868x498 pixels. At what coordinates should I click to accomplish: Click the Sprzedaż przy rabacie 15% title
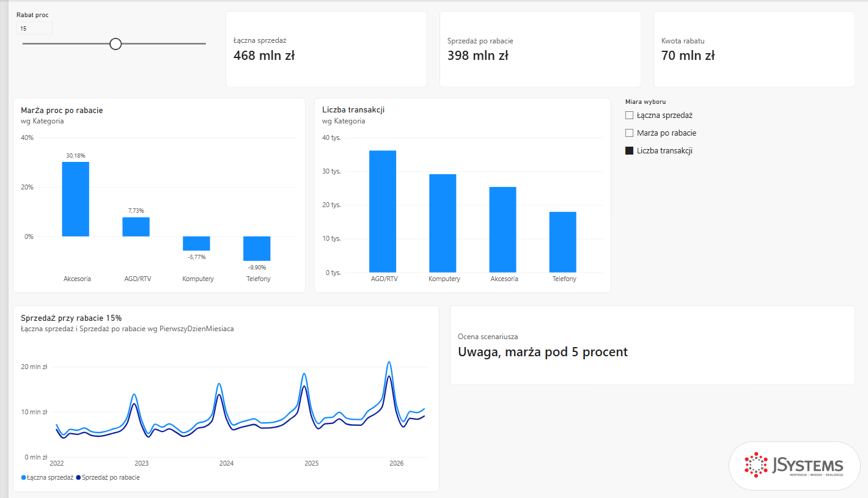tap(71, 318)
